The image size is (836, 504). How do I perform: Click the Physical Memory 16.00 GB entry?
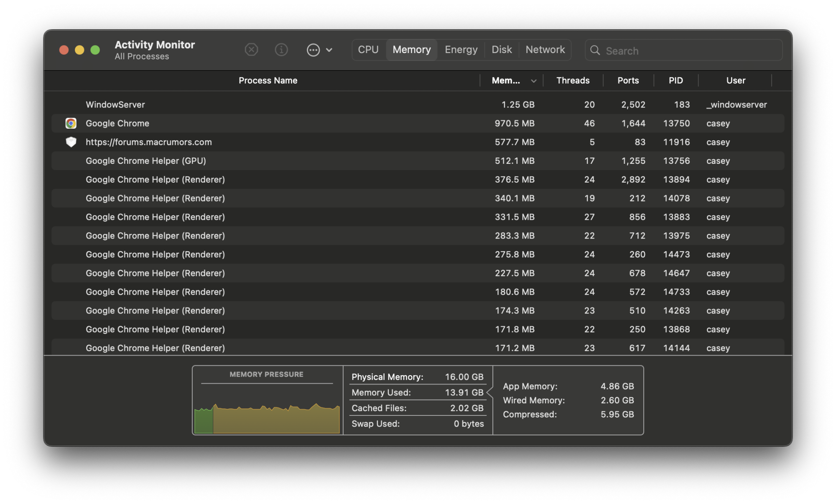418,377
